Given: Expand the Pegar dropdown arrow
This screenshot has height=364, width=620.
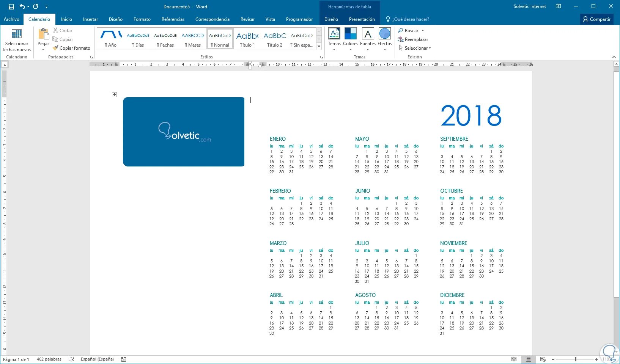Looking at the screenshot, I should click(x=43, y=50).
